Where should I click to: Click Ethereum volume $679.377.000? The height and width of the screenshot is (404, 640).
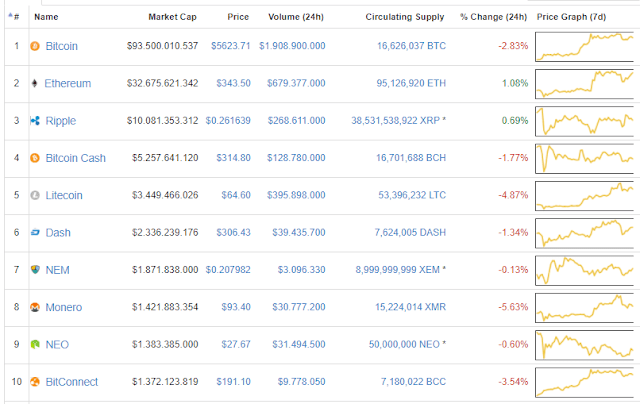(x=296, y=83)
